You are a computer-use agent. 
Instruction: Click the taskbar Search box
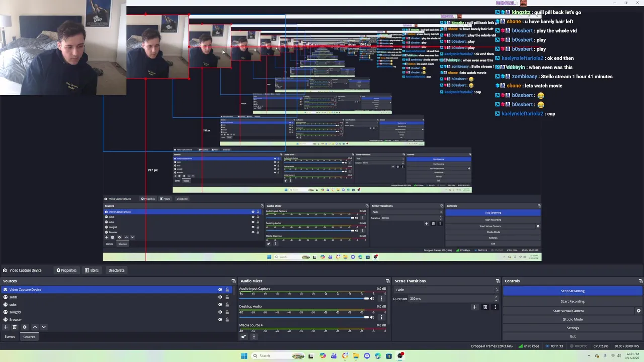click(x=278, y=356)
